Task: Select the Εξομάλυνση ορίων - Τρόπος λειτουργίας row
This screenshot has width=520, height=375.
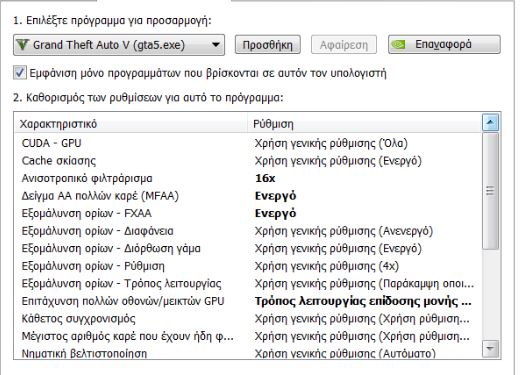Action: (248, 284)
